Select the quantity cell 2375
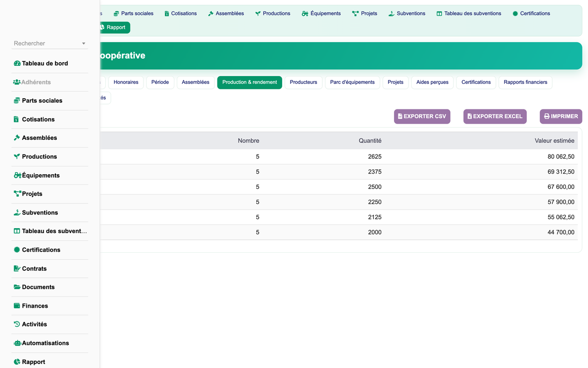Viewport: 588px width, 368px height. [375, 172]
